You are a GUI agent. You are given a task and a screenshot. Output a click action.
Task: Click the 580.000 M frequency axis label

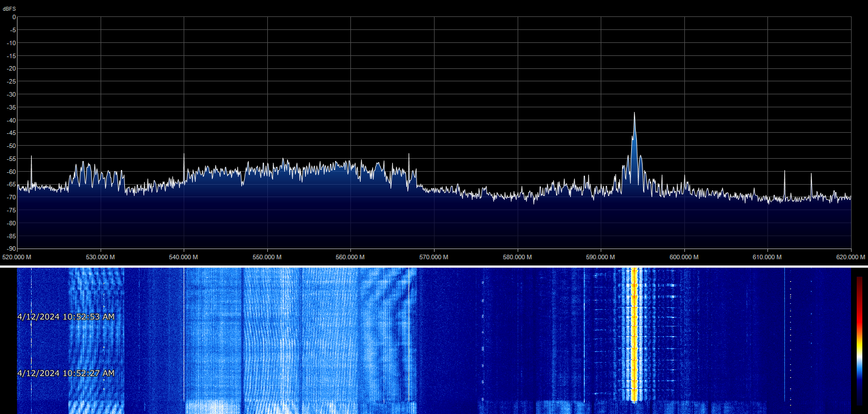(517, 257)
